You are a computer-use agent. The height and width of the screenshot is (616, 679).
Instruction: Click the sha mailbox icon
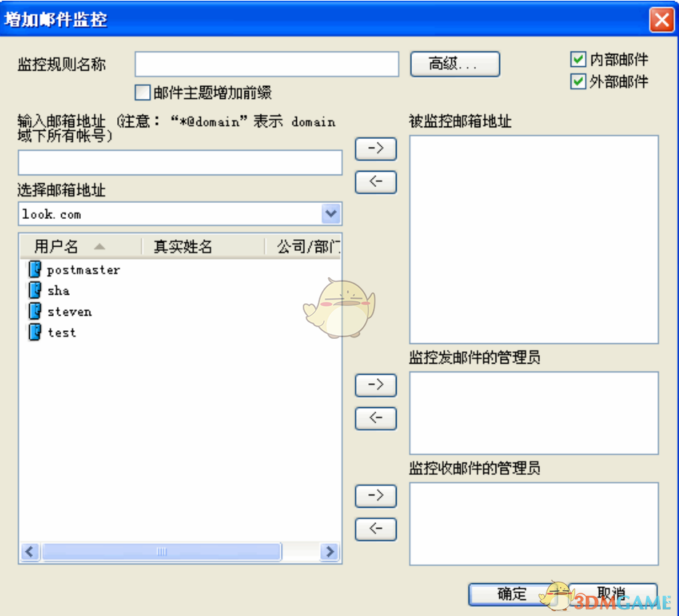[x=34, y=290]
